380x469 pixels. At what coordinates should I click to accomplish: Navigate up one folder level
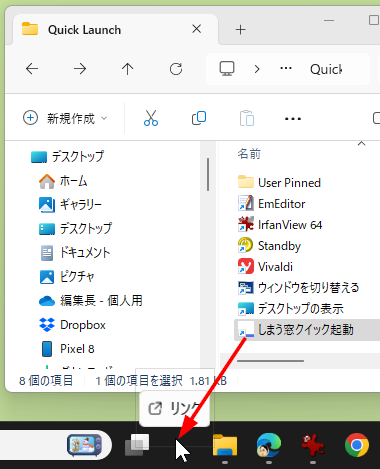click(x=127, y=69)
